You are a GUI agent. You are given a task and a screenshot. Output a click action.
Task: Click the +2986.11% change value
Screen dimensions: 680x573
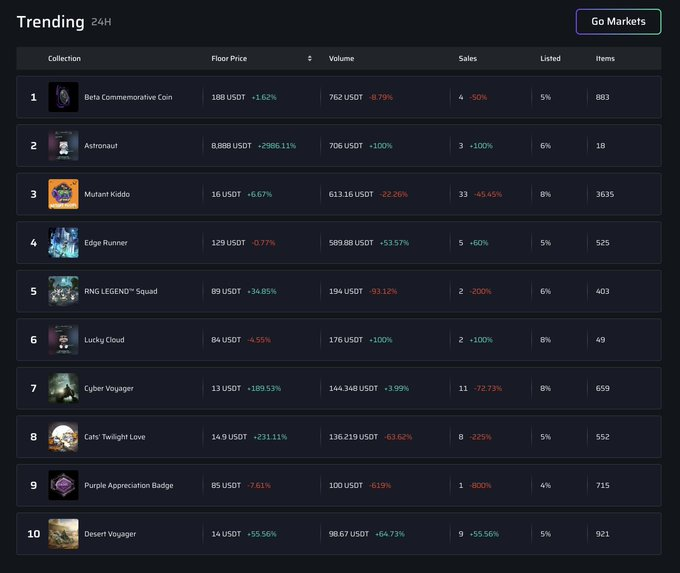pos(277,146)
